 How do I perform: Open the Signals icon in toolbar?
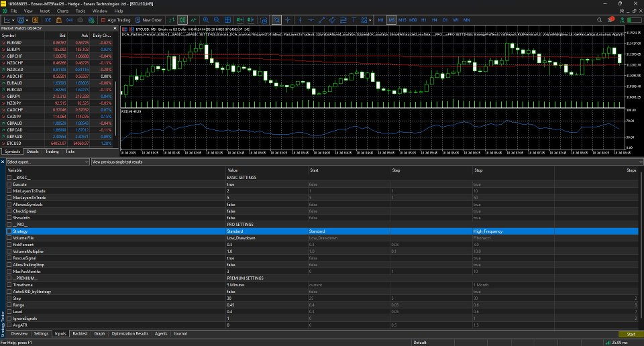pyautogui.click(x=69, y=19)
